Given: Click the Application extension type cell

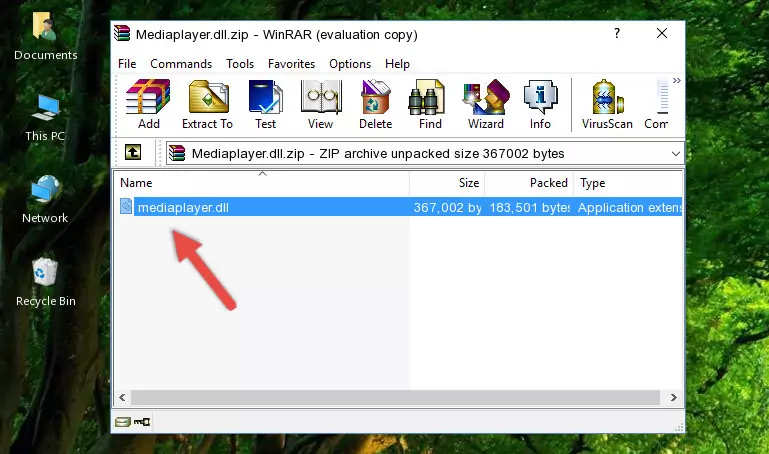Looking at the screenshot, I should (x=629, y=207).
